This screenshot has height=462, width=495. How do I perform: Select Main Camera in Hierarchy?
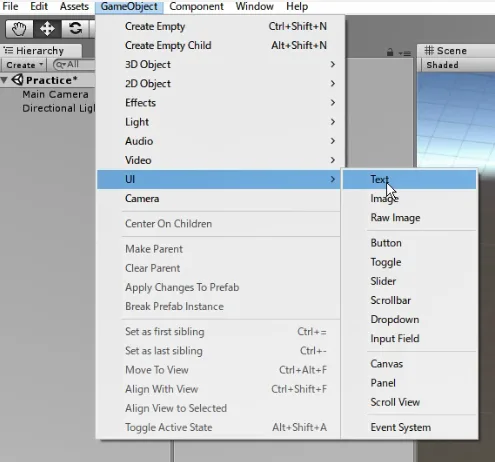click(55, 94)
